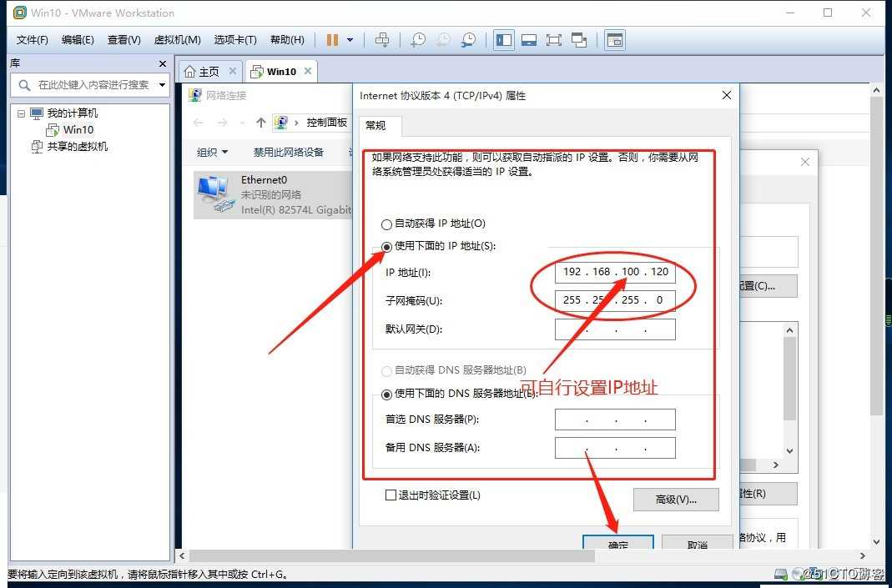
Task: Click the VM view horizontal scrollbar
Action: pyautogui.click(x=392, y=555)
